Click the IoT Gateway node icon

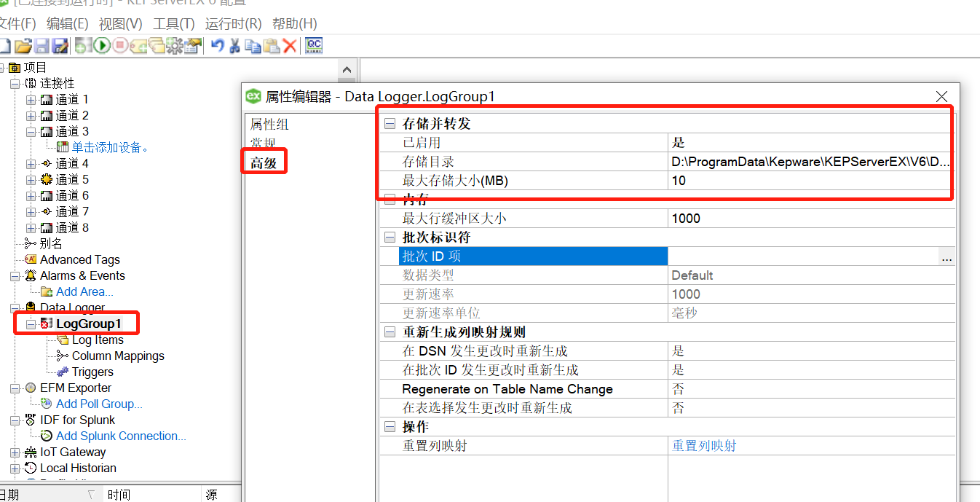[x=31, y=452]
